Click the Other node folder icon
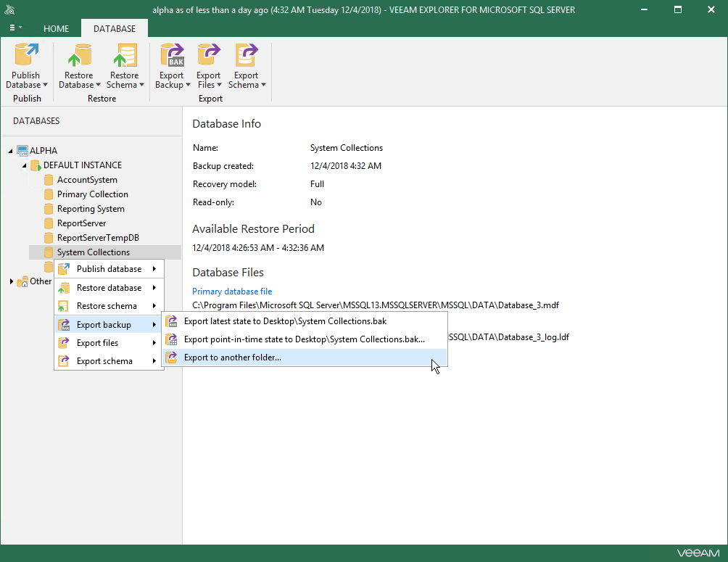 click(22, 281)
